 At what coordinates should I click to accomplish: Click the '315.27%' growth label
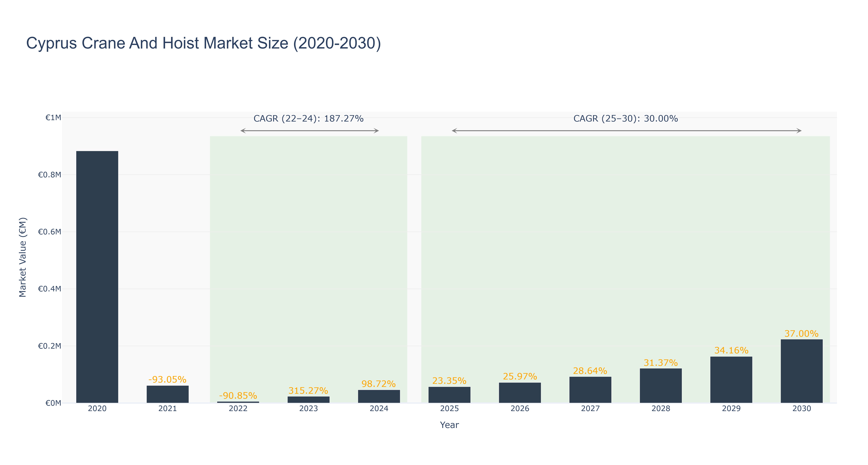[x=308, y=391]
